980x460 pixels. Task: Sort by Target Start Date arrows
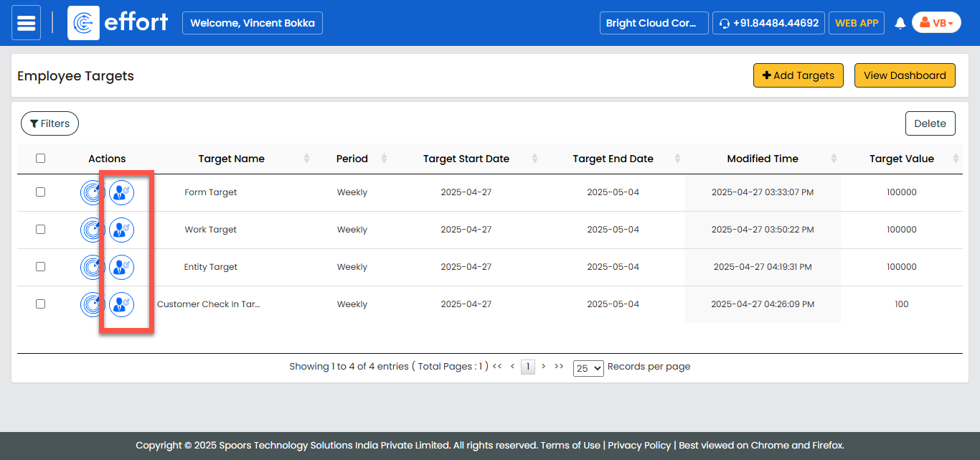[534, 159]
